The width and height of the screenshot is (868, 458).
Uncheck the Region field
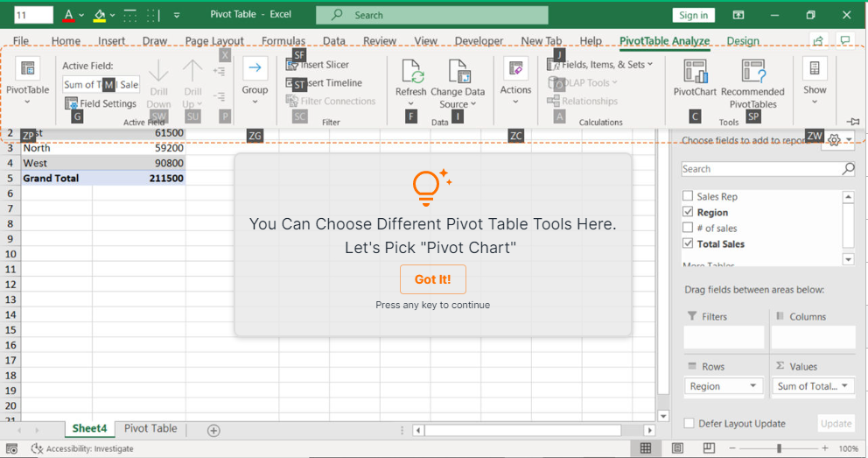click(688, 212)
